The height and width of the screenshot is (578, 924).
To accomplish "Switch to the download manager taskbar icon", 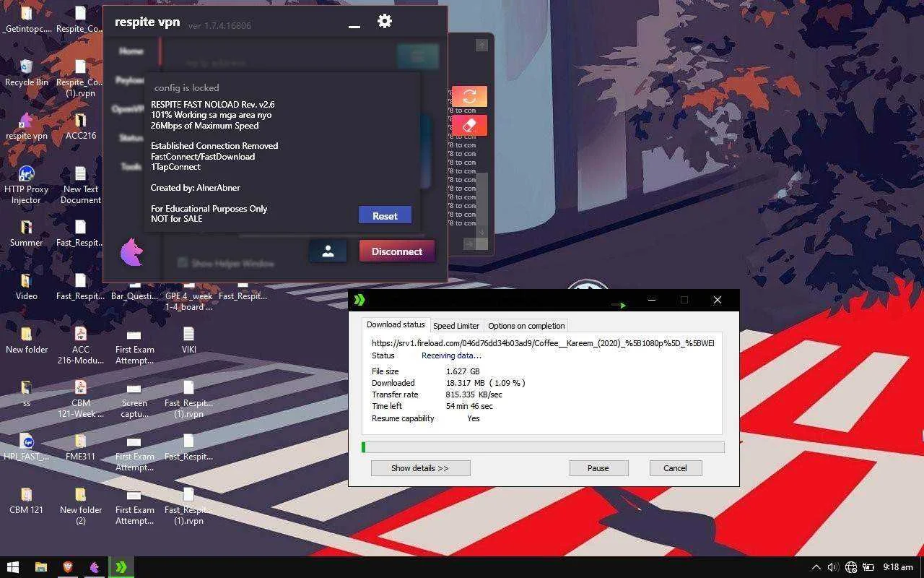I will tap(121, 567).
